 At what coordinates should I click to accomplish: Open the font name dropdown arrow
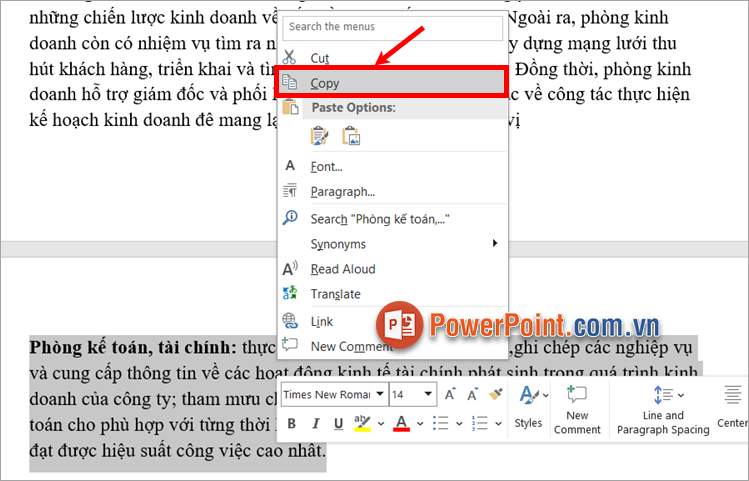[x=380, y=394]
